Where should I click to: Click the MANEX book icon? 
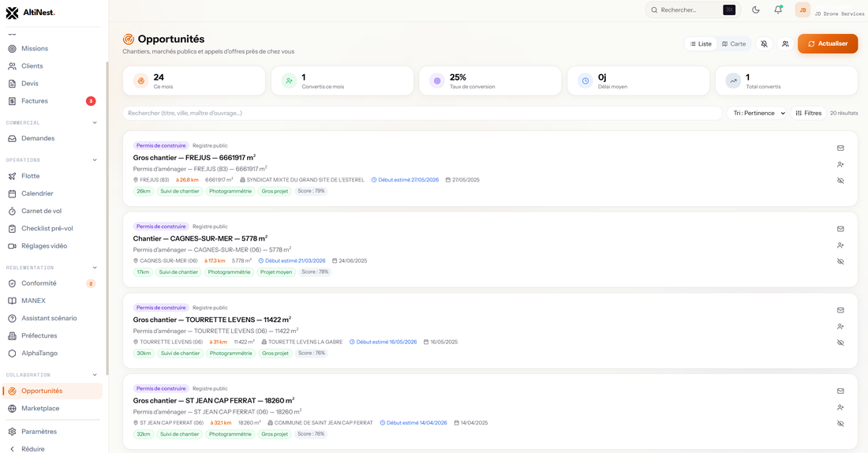pyautogui.click(x=12, y=301)
